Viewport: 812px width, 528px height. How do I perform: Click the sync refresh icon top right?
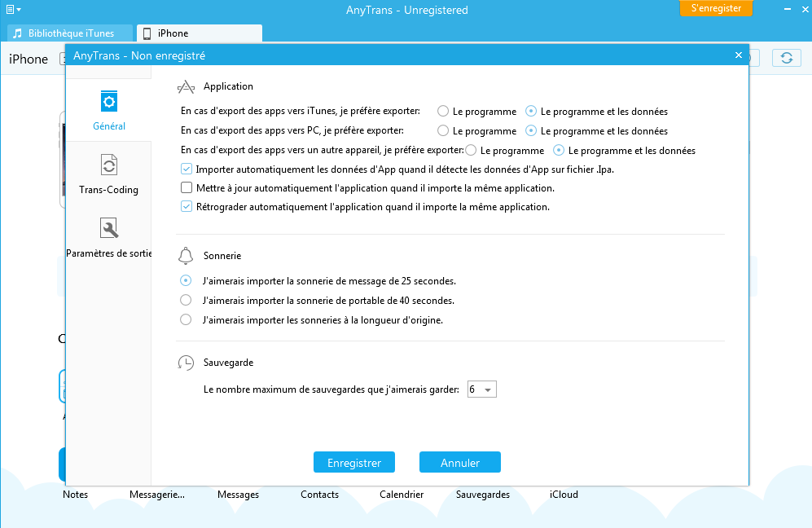(786, 58)
